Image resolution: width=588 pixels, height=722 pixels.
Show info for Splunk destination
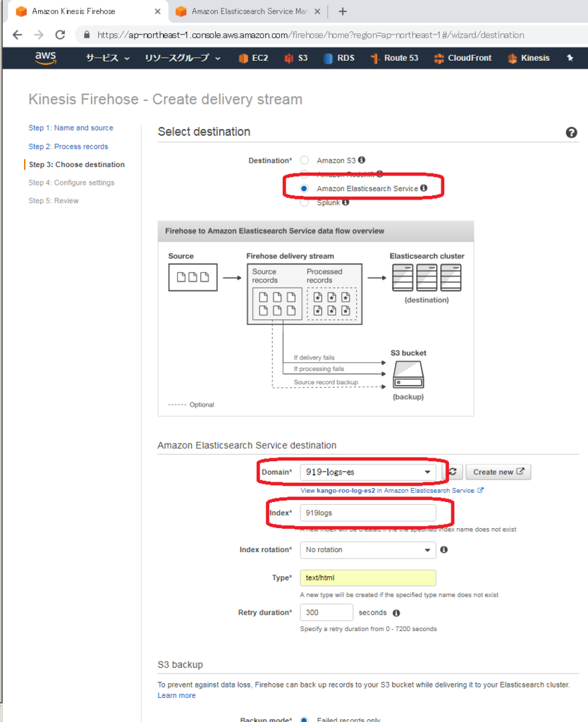point(345,202)
